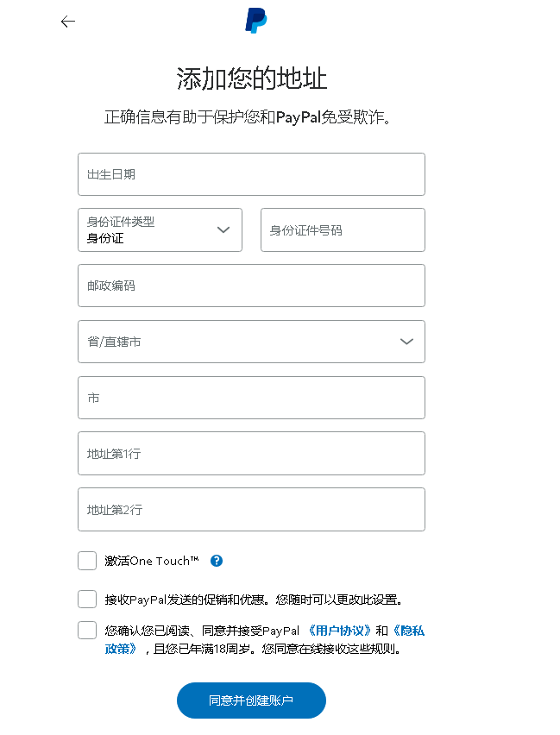Click the 地址第2行 field

click(251, 510)
